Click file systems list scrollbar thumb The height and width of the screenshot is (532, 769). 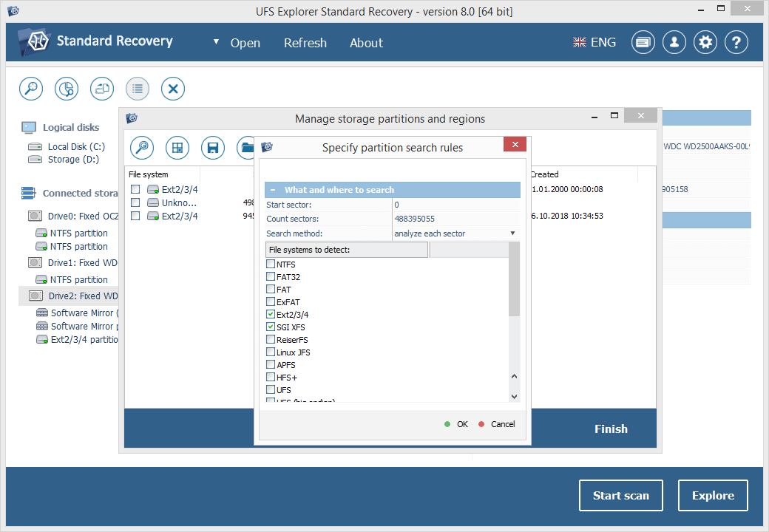[514, 279]
